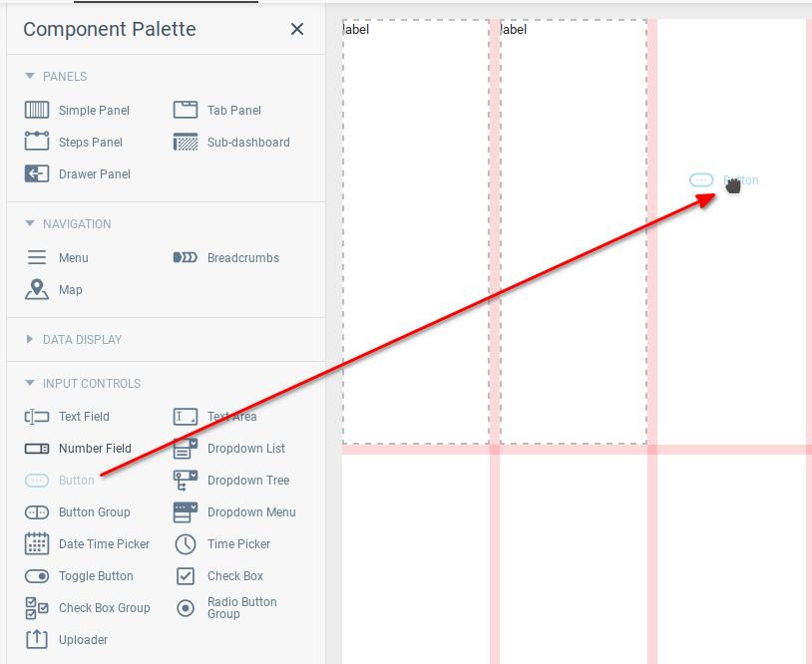Click the Uploader icon

(x=37, y=640)
